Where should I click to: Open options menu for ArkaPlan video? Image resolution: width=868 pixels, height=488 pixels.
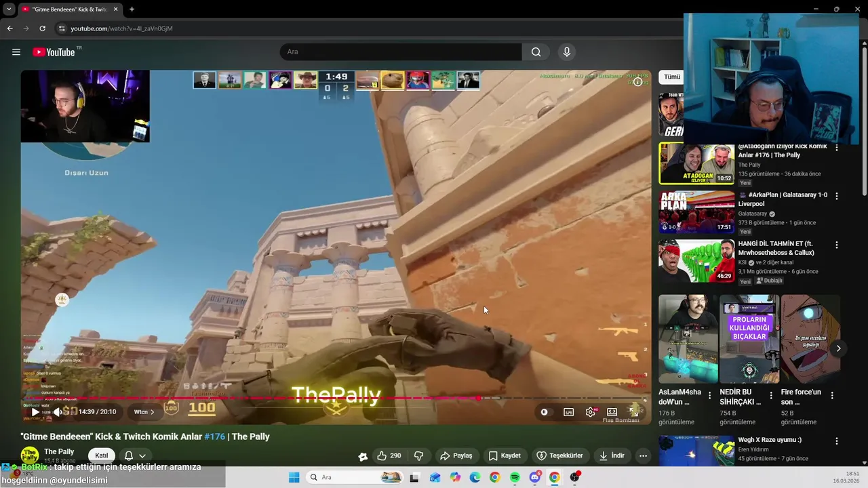coord(837,196)
